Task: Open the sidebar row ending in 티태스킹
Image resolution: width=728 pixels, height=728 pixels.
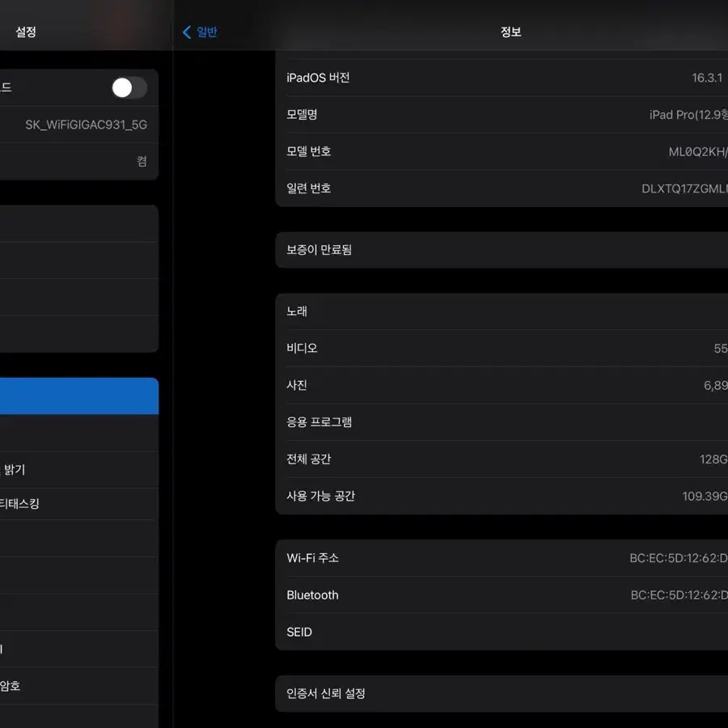Action: (x=79, y=504)
